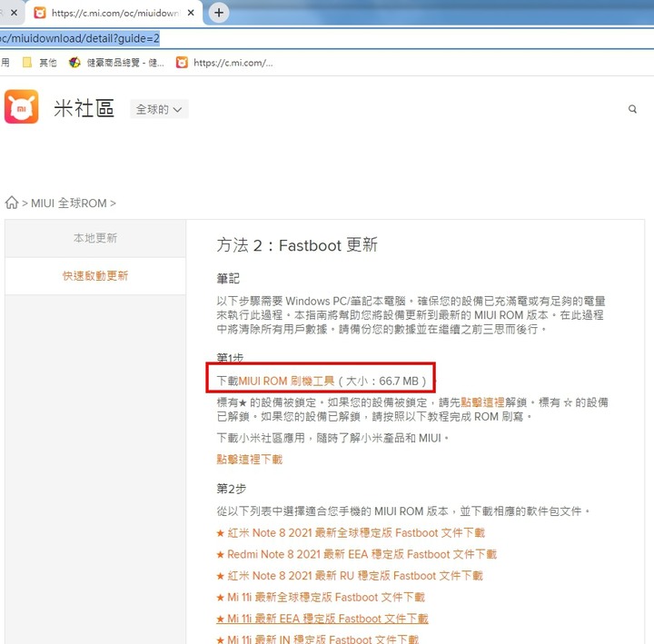Screen dimensions: 654x644
Task: Close the leftmost partially visible tab
Action: pos(14,13)
